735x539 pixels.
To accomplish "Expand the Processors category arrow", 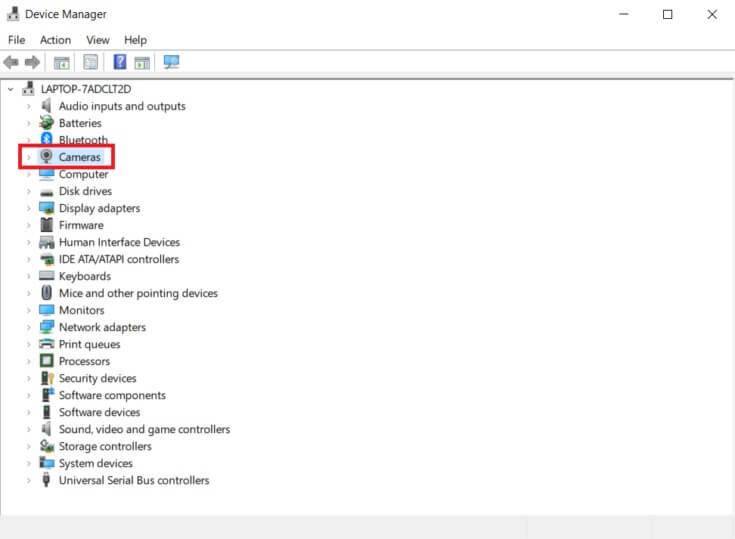I will (29, 361).
